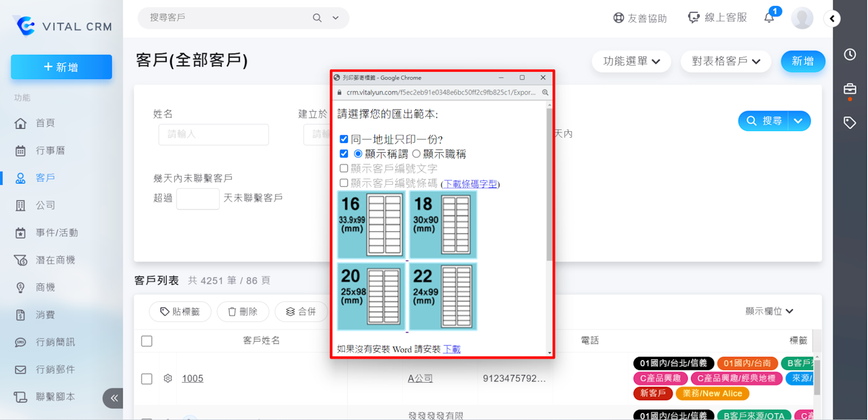The width and height of the screenshot is (868, 420).
Task: Enable 顯示客戶編號文字 checkbox
Action: 344,168
